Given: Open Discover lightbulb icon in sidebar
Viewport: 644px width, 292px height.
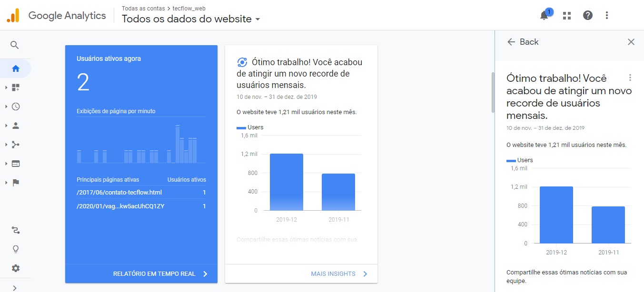Looking at the screenshot, I should 16,249.
